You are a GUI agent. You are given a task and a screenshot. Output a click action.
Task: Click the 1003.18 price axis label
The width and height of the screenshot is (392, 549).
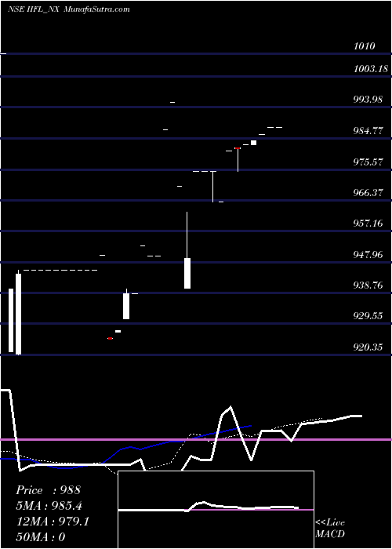[x=371, y=69]
